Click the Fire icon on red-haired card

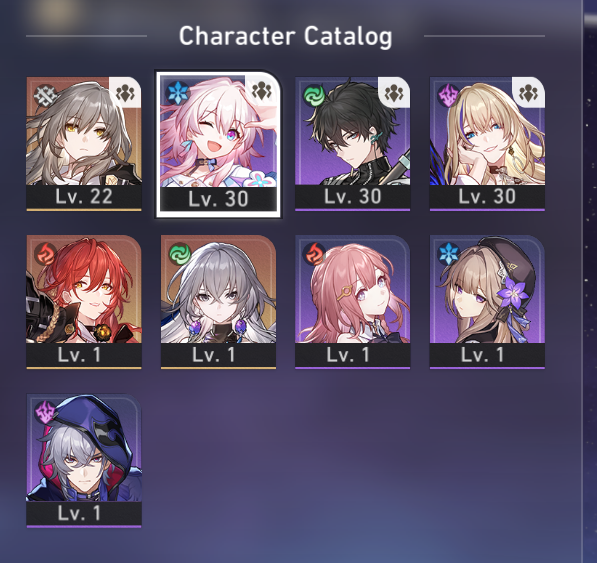[45, 254]
